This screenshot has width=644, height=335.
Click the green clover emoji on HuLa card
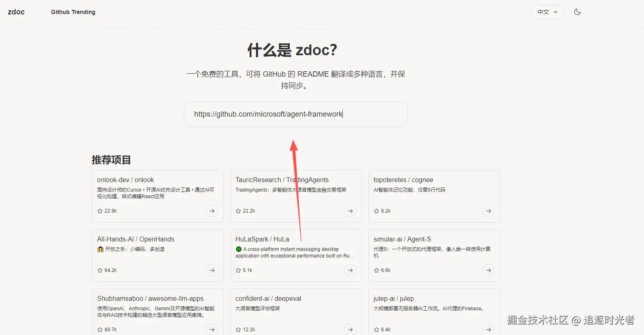click(x=239, y=249)
